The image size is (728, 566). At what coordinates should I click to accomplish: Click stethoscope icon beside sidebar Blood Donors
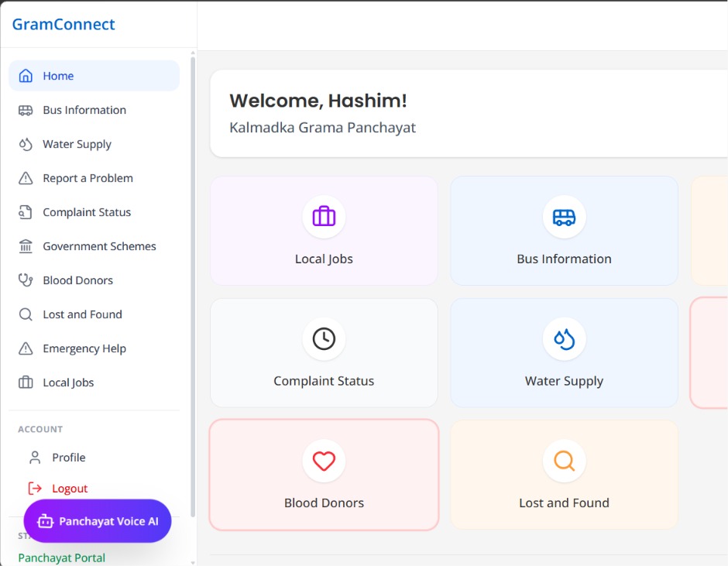point(26,280)
